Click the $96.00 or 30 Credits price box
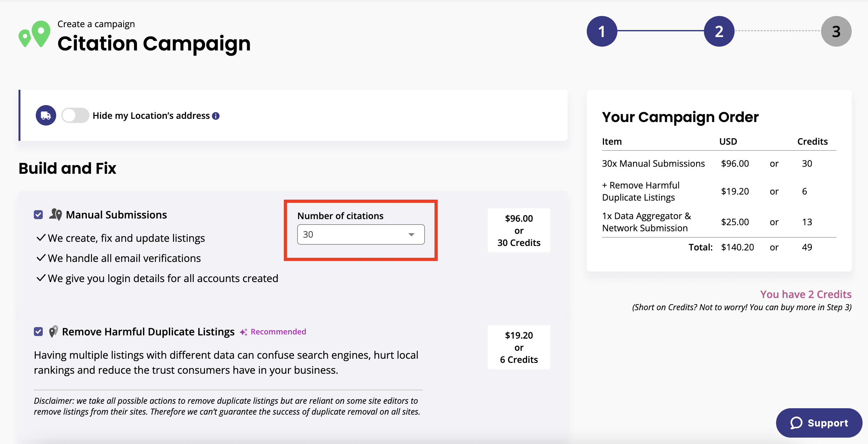 518,230
